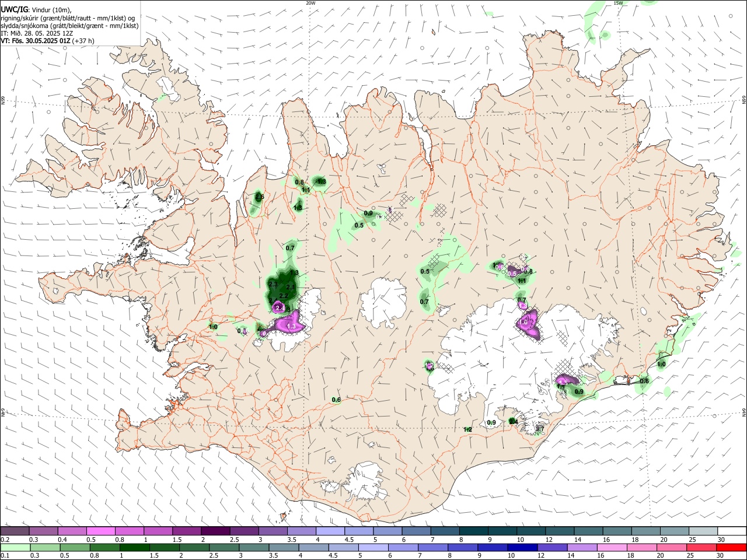
Task: Pick the dark teal 8 snow scale swatch
Action: 473,531
